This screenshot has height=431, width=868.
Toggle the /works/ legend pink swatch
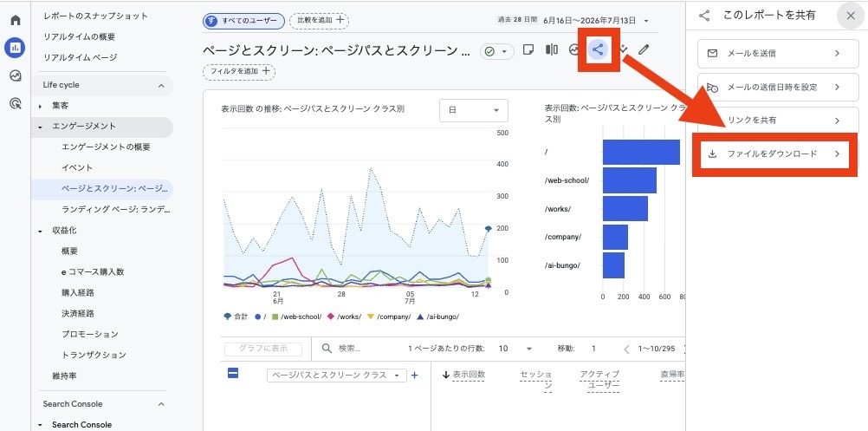[x=331, y=317]
